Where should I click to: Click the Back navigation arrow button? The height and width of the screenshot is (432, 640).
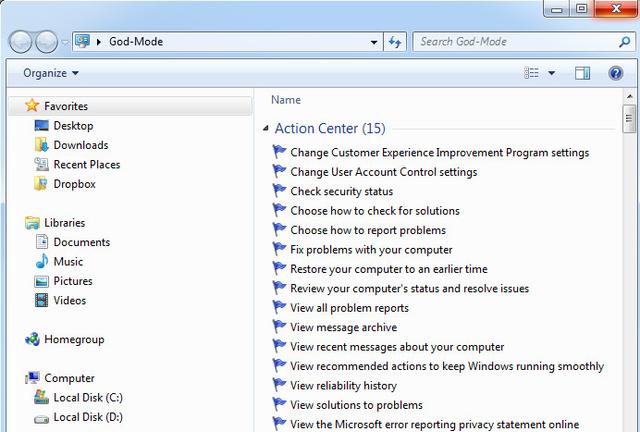[x=20, y=42]
